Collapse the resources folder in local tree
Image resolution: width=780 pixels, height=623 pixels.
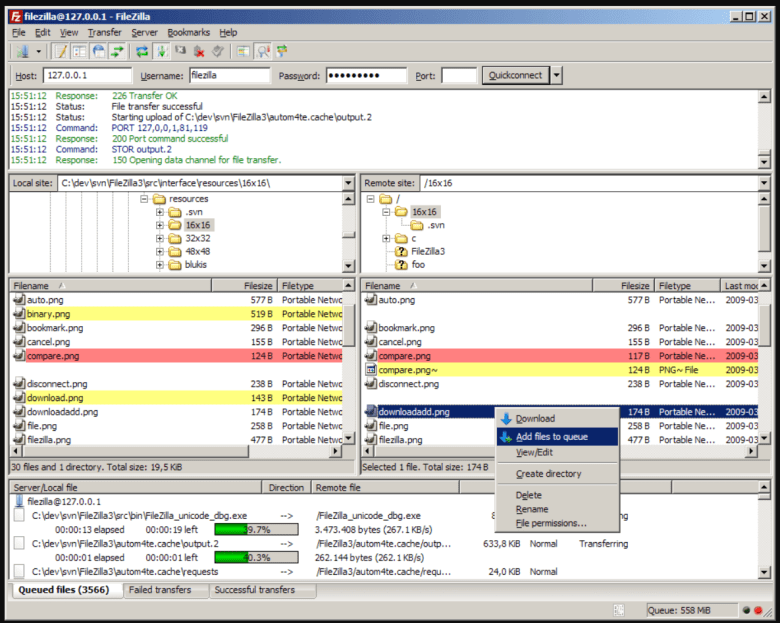(x=144, y=199)
